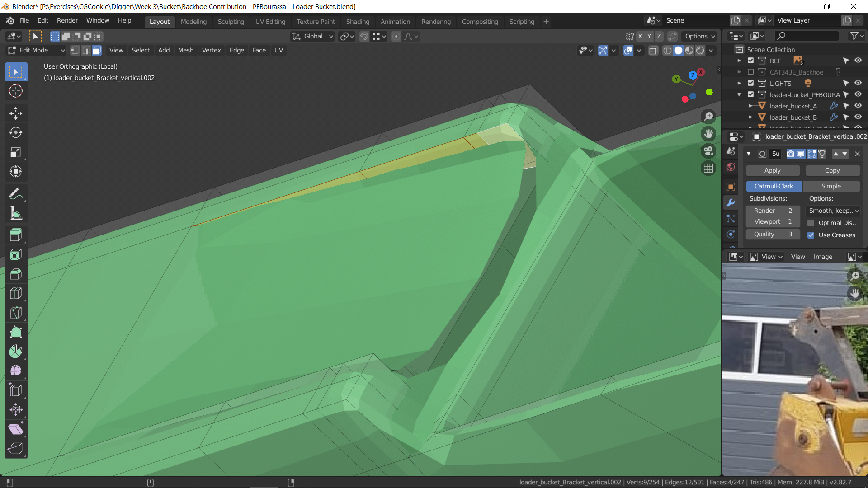Open the Global transform orientation dropdown
The image size is (868, 488).
(x=313, y=36)
